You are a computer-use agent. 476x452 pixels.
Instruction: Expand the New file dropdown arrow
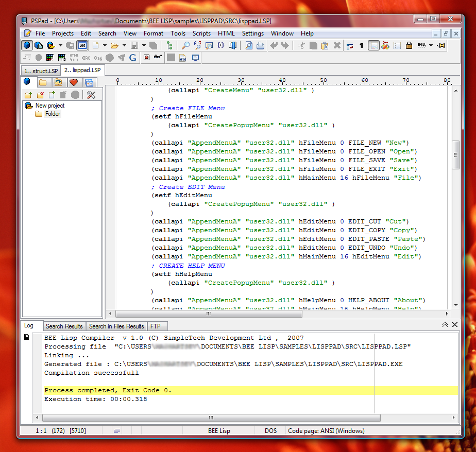pos(105,45)
